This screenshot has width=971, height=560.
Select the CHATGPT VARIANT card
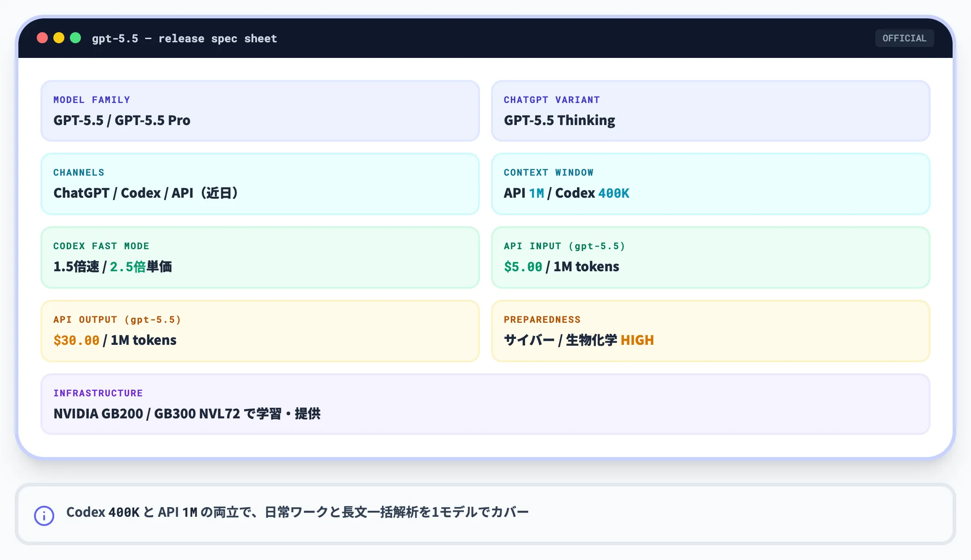tap(712, 111)
